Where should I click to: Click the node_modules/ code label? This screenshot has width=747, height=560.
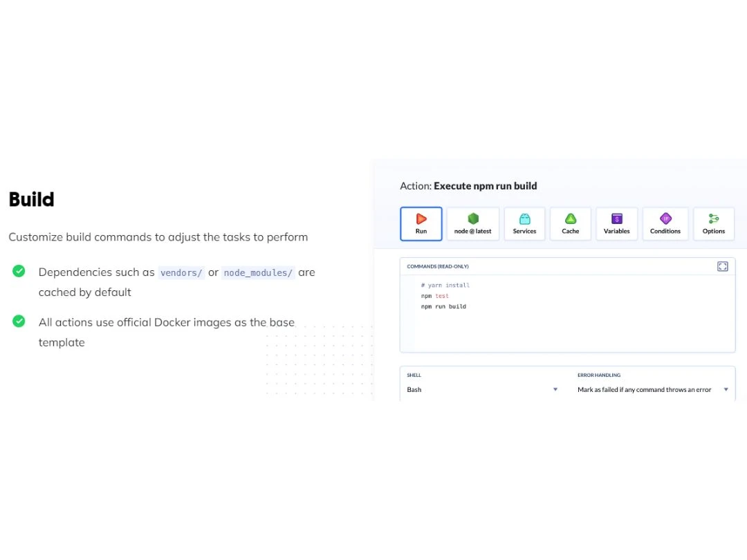pyautogui.click(x=258, y=273)
